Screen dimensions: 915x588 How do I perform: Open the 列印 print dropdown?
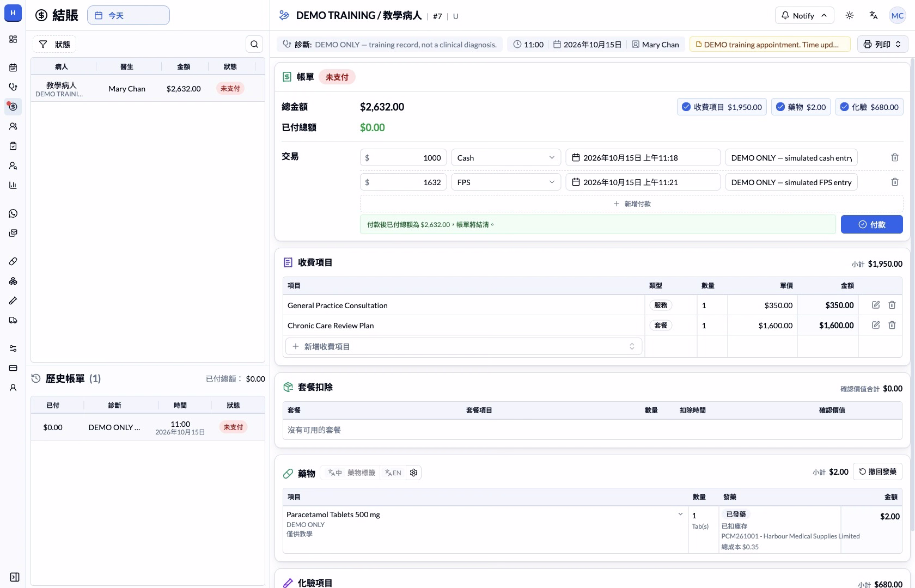(x=882, y=44)
